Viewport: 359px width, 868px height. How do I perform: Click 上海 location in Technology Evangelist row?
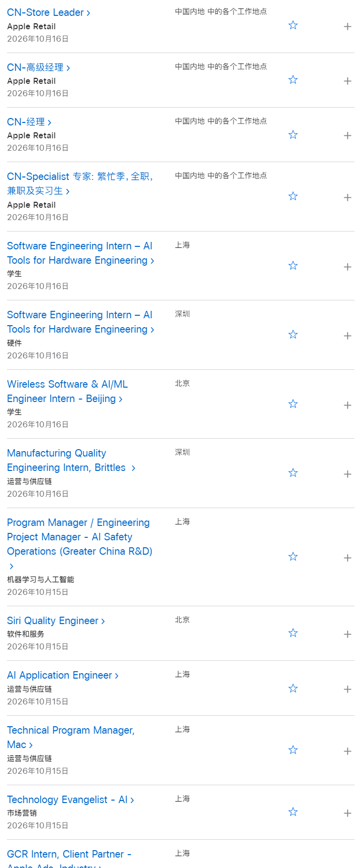[182, 799]
